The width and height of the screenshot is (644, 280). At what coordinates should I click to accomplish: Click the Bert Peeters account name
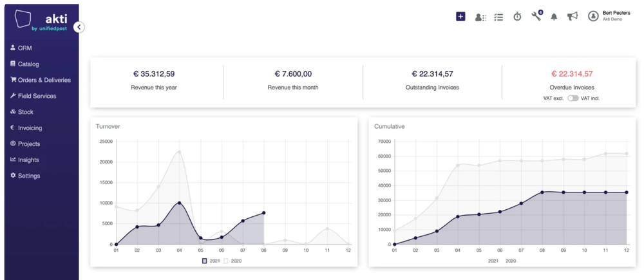click(616, 13)
